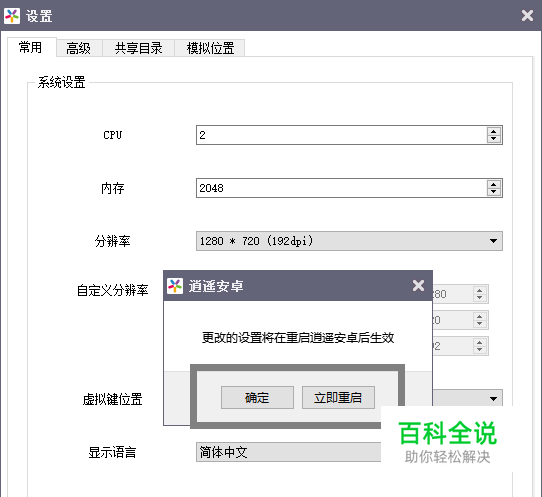The width and height of the screenshot is (542, 497).
Task: Open the 模拟位置 tab
Action: click(210, 48)
